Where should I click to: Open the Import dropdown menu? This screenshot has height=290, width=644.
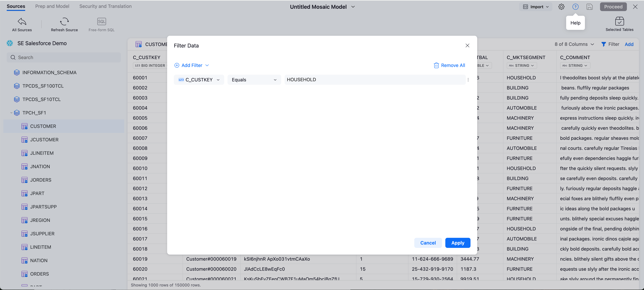coord(536,7)
